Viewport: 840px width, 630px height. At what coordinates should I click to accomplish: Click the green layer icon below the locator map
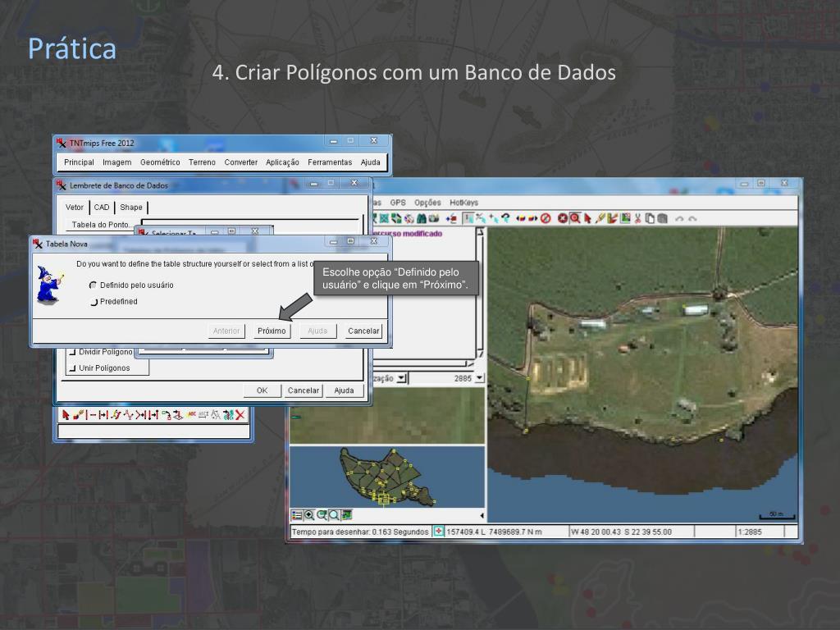pos(347,515)
